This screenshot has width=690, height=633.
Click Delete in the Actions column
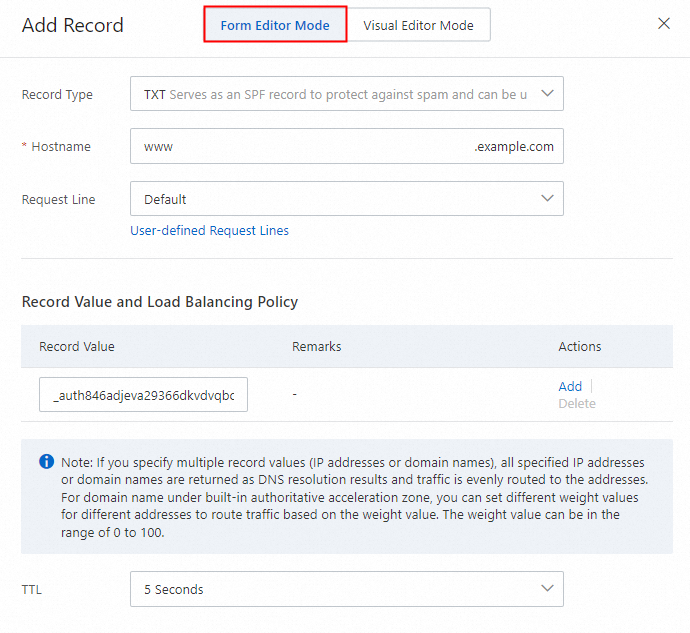coord(576,404)
